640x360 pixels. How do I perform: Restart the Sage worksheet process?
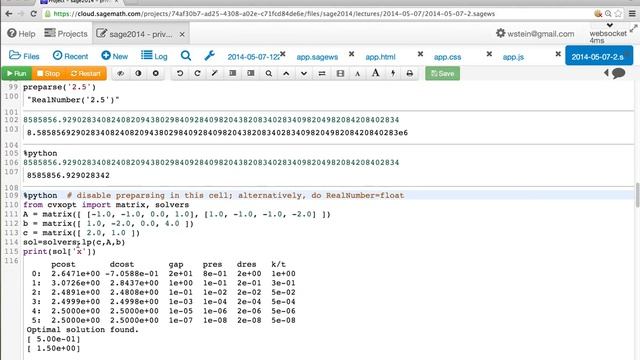click(86, 73)
